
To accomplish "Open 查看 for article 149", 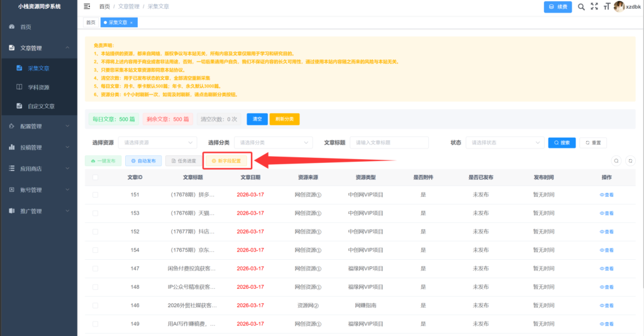I will click(606, 324).
